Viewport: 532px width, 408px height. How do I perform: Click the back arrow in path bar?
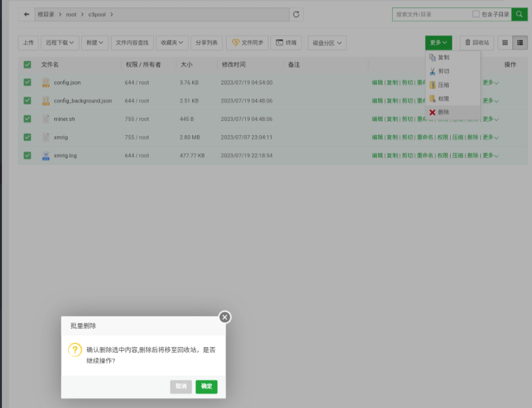click(x=26, y=14)
